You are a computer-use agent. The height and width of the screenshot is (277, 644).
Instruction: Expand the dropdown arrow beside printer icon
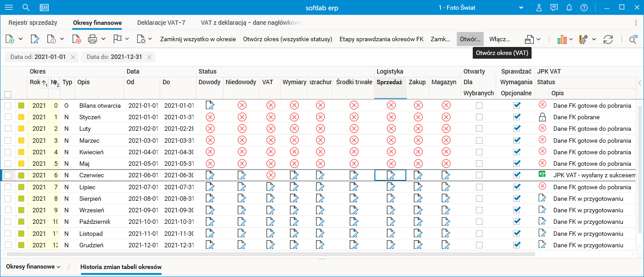point(103,39)
